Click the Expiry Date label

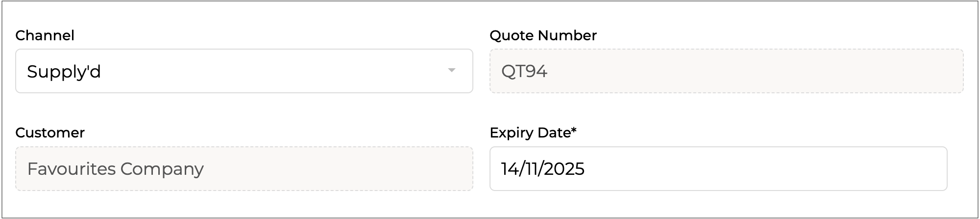click(530, 133)
